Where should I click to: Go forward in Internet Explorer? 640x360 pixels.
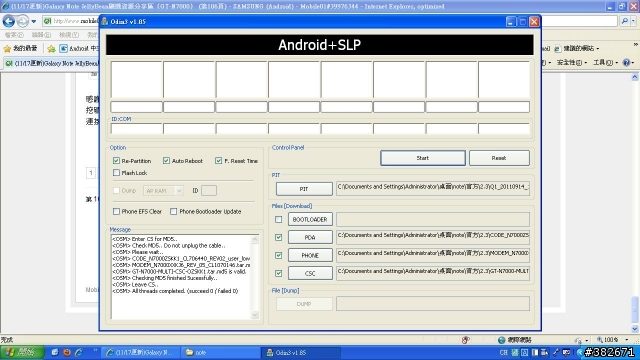point(23,21)
